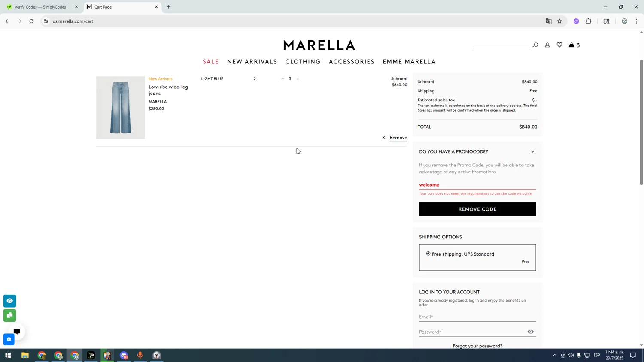This screenshot has width=644, height=362.
Task: Go back in browser
Action: tap(7, 21)
